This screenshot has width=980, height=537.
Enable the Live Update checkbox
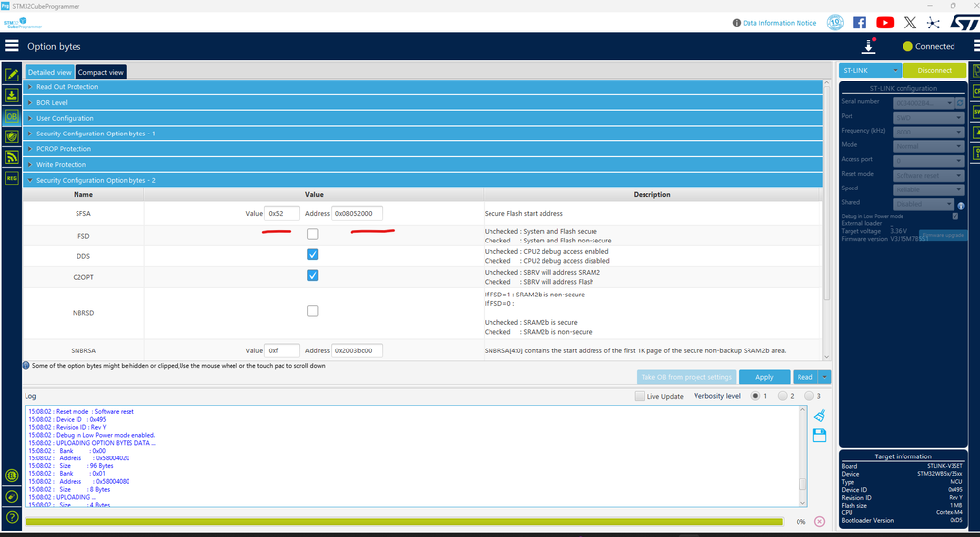(640, 396)
